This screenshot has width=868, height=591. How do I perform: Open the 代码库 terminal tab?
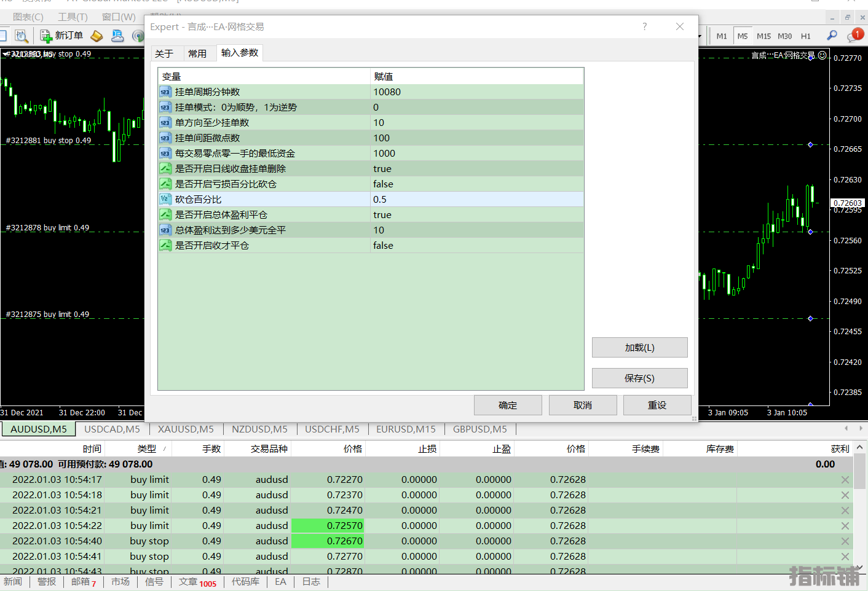pos(245,582)
